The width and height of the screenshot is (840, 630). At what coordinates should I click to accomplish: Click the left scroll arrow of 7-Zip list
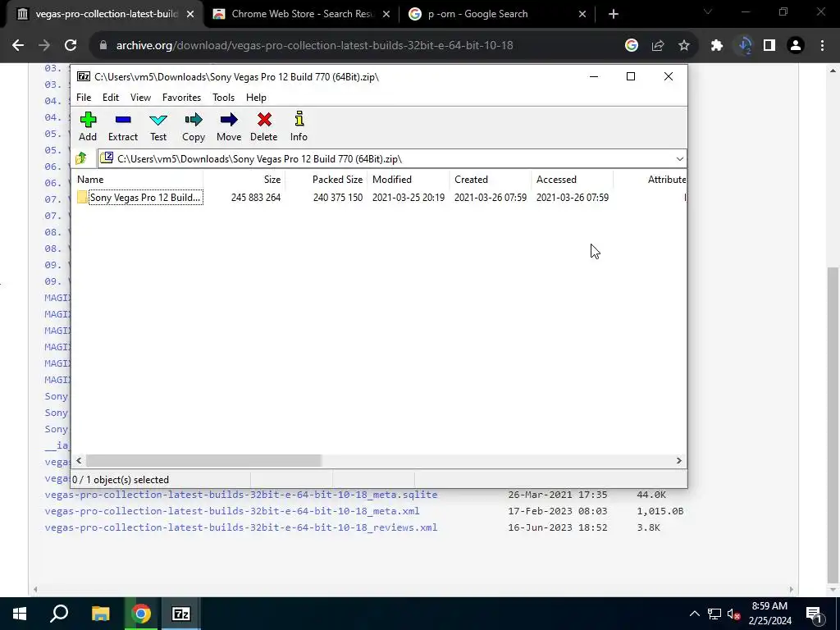click(79, 461)
